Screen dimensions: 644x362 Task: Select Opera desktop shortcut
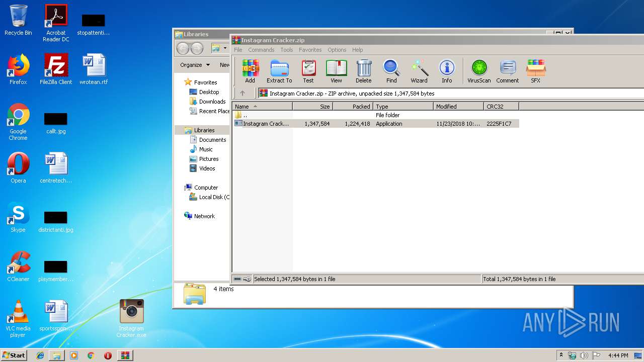(18, 168)
